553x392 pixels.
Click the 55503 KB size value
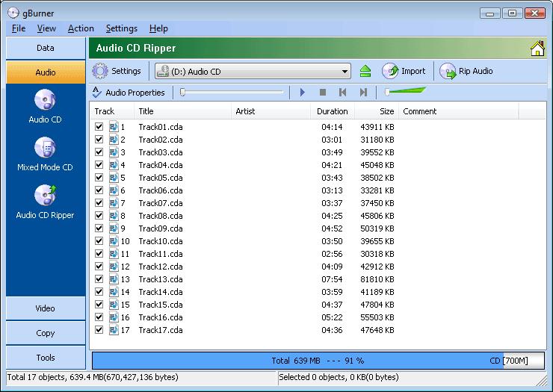coord(377,317)
